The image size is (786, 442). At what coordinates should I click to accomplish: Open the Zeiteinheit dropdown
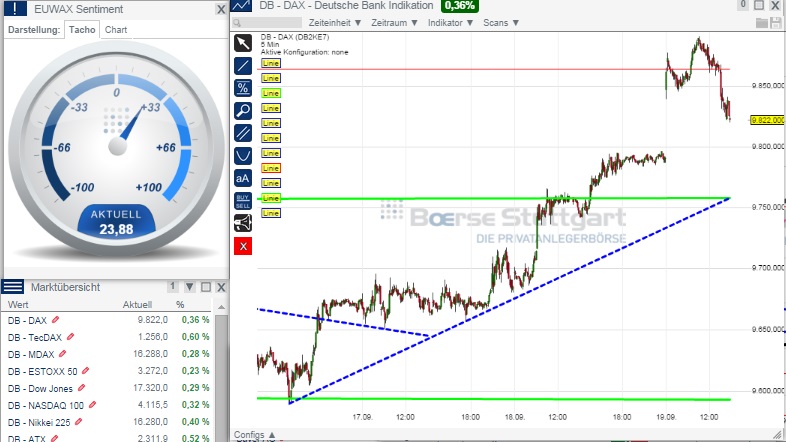pos(334,23)
